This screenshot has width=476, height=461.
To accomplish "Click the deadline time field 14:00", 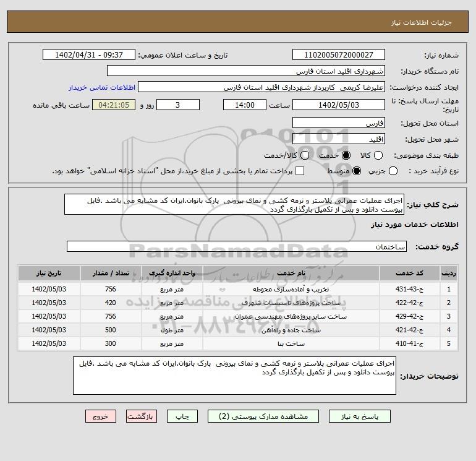I will point(245,105).
